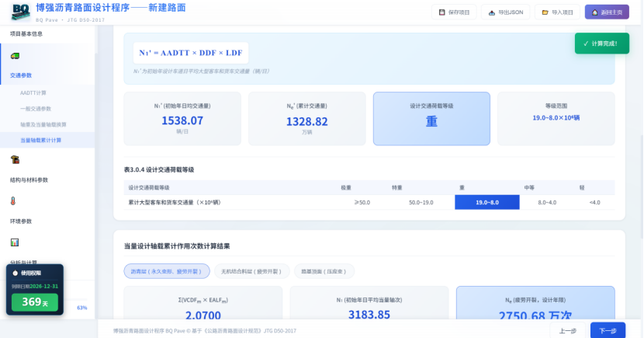This screenshot has width=644, height=338.
Task: Open 一般交通参数 sub-item
Action: point(36,109)
